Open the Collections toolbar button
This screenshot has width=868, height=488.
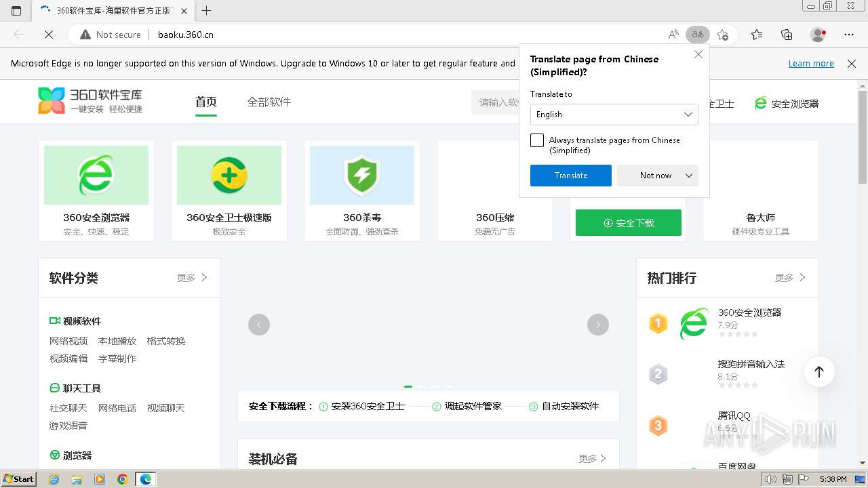click(787, 35)
